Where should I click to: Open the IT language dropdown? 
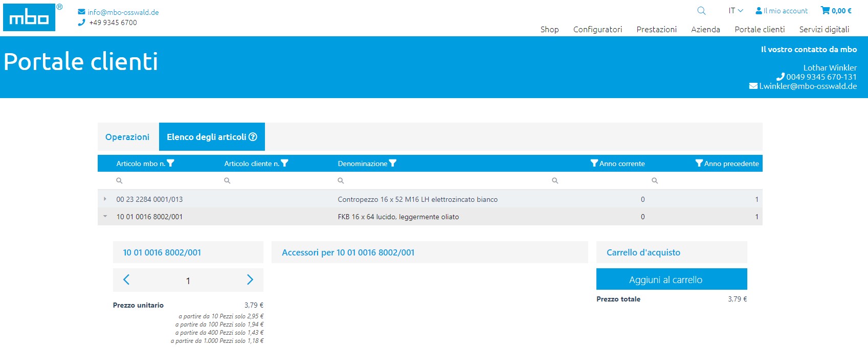click(x=736, y=11)
